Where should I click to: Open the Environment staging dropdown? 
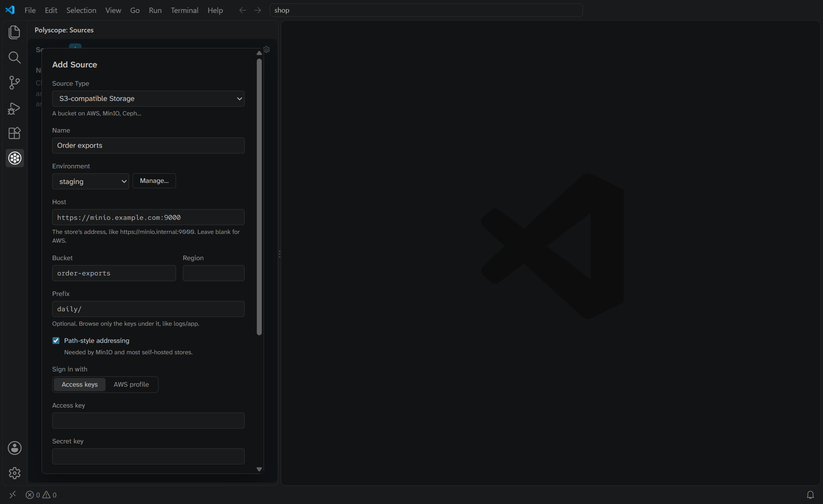[91, 181]
